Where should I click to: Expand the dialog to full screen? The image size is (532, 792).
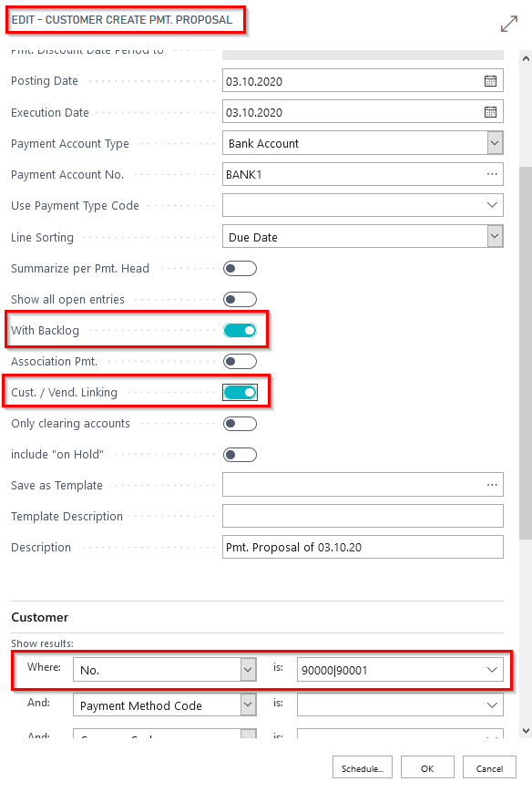click(x=508, y=24)
